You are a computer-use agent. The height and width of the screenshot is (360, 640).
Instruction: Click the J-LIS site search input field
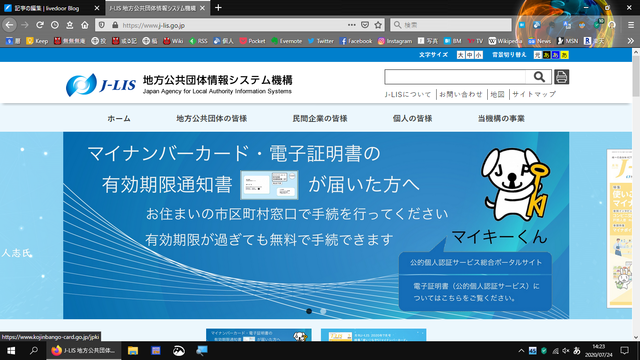pos(455,77)
